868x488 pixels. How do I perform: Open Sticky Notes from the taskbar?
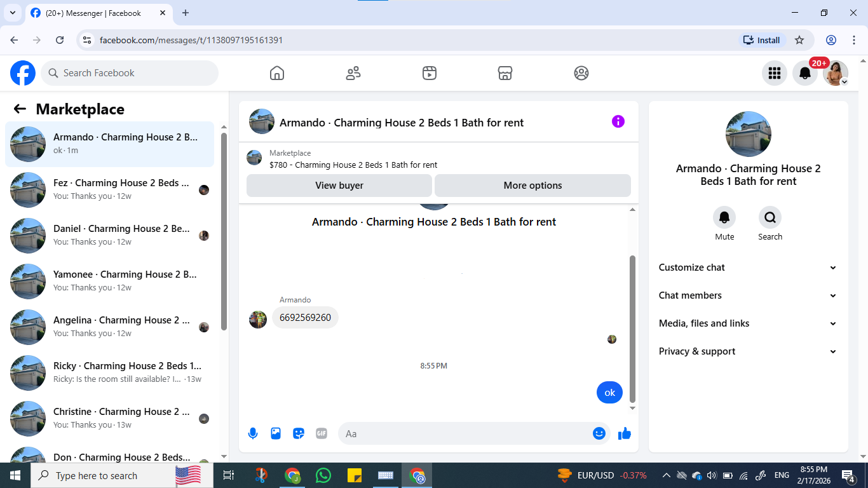click(355, 475)
